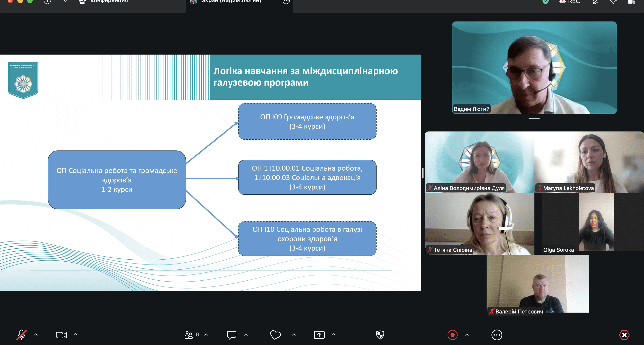Open the heart reactions icon
644x345 pixels.
click(x=275, y=335)
